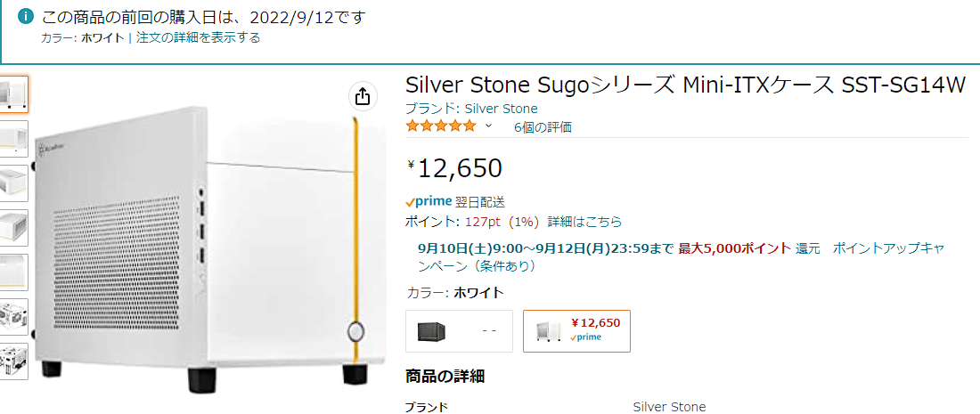980x414 pixels.
Task: Open the 注文の詳細を表示する link
Action: (x=198, y=37)
